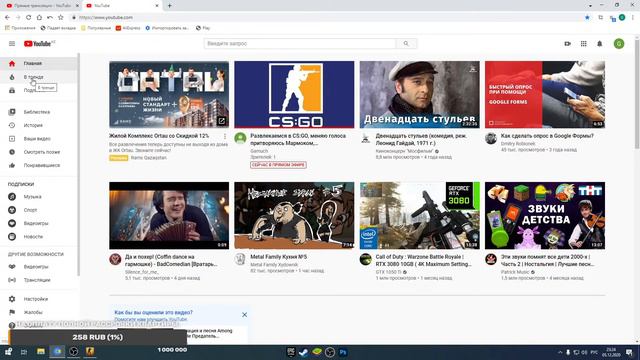Open the CS:GO stream channel avatar
The image size is (640, 360).
[240, 138]
